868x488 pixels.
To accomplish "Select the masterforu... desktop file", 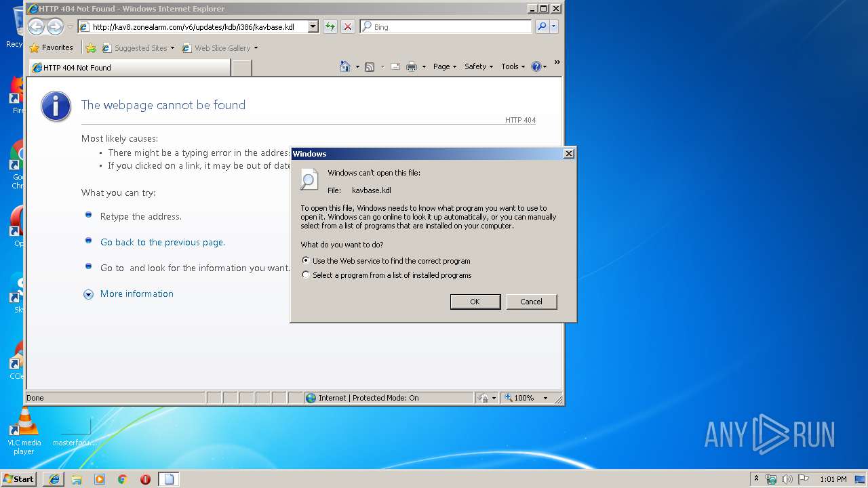I will tap(75, 432).
